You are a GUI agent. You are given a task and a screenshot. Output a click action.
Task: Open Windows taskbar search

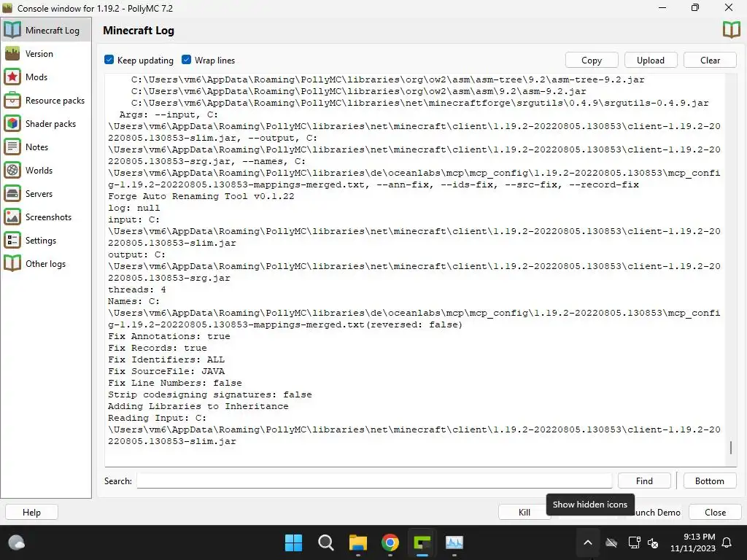tap(326, 542)
